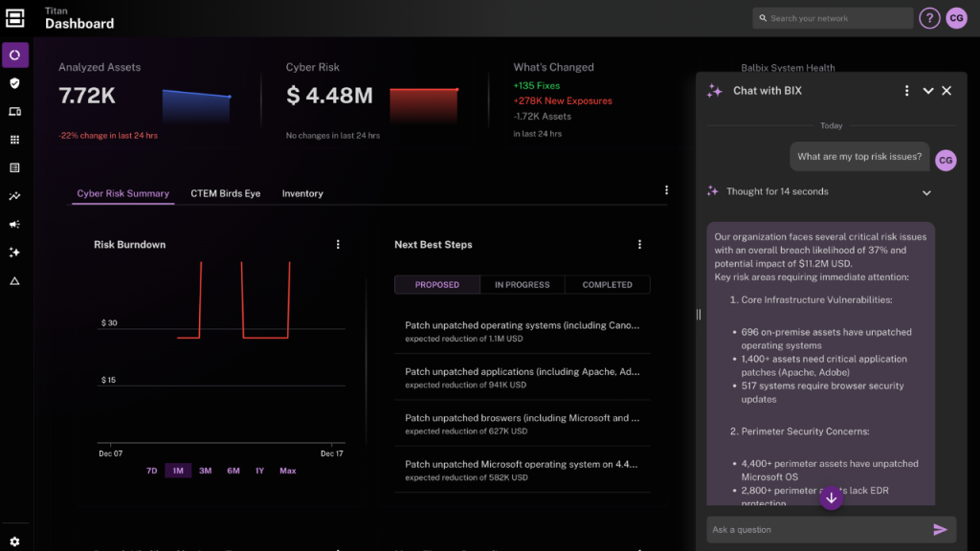This screenshot has width=980, height=551.
Task: Expand the 'Thought for 14 seconds' section
Action: pos(925,192)
